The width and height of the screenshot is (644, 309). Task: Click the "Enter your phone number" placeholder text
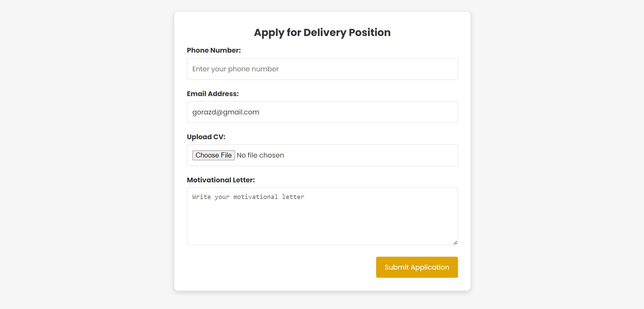[235, 69]
